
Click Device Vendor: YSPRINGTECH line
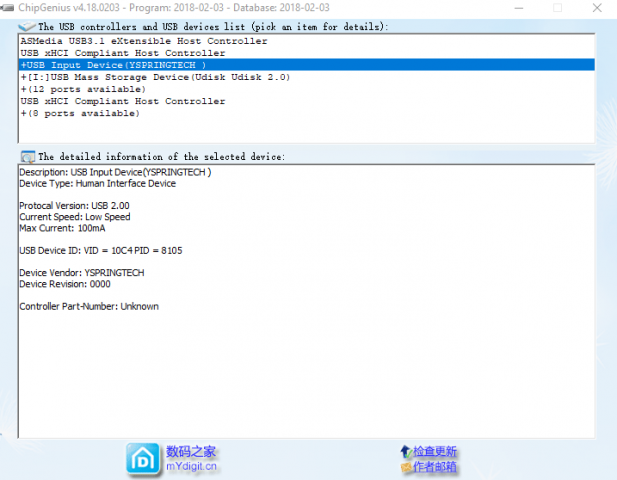click(x=82, y=273)
